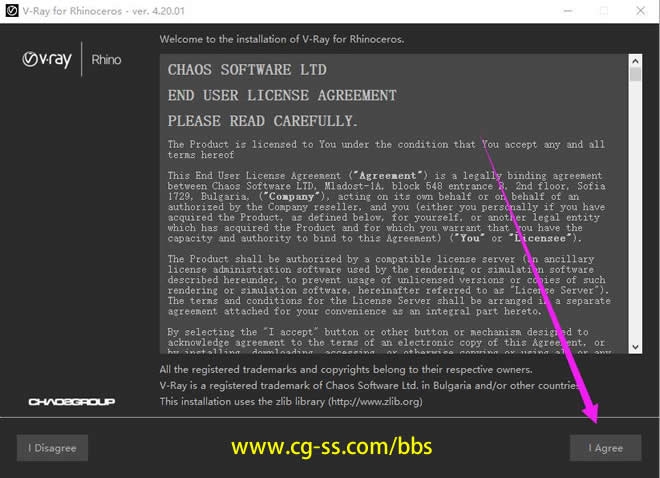Click the maximize button in the title bar
Image resolution: width=660 pixels, height=478 pixels.
pyautogui.click(x=603, y=10)
